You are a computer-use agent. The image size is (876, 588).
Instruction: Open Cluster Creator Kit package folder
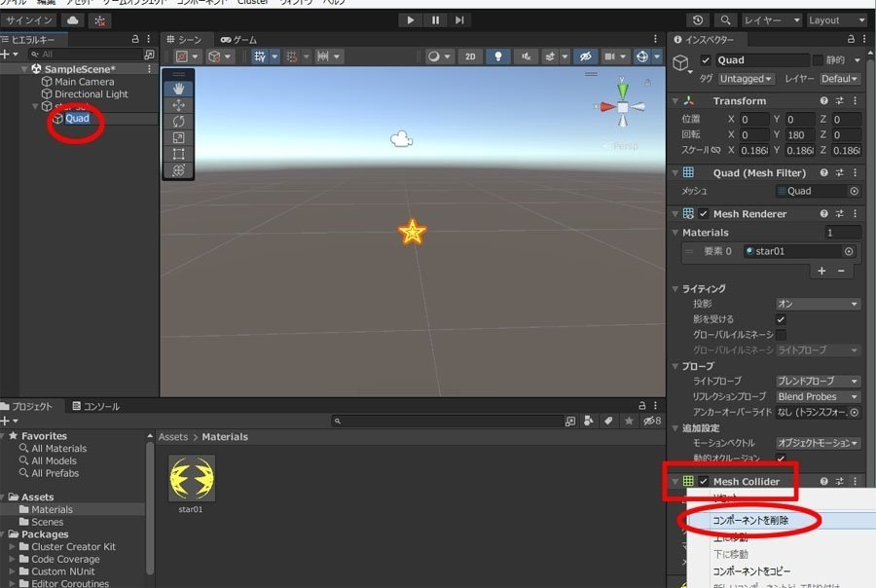point(73,547)
